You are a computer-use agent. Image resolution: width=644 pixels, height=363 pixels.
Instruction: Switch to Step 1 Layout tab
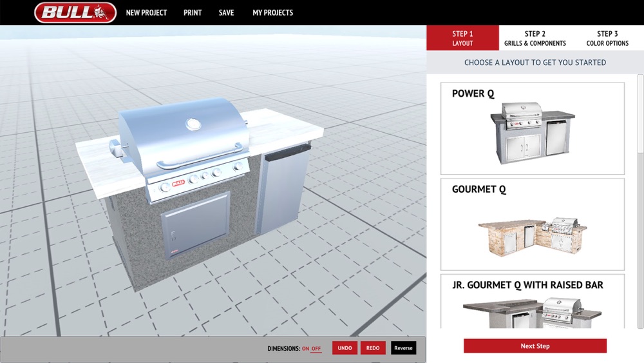462,38
